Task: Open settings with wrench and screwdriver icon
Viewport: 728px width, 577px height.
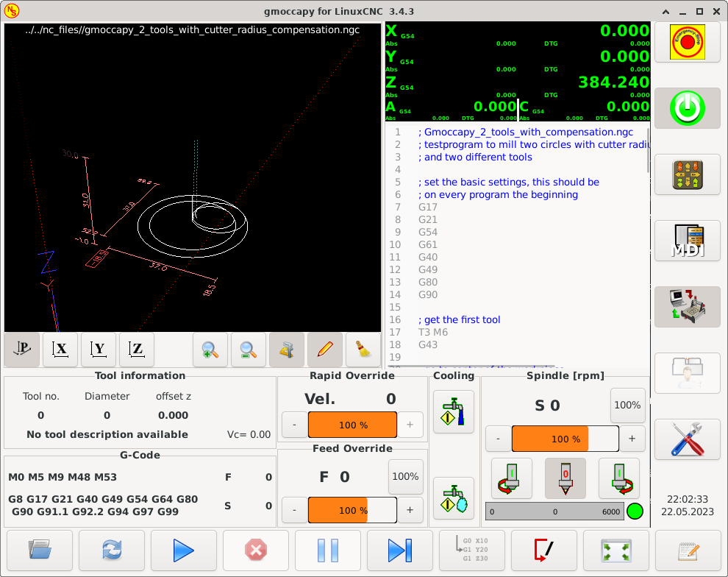Action: coord(687,439)
